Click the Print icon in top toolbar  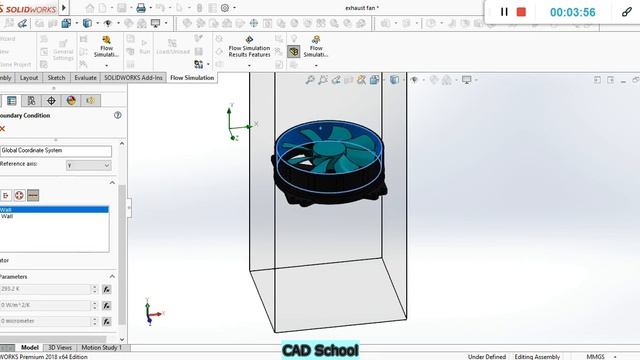click(x=141, y=7)
